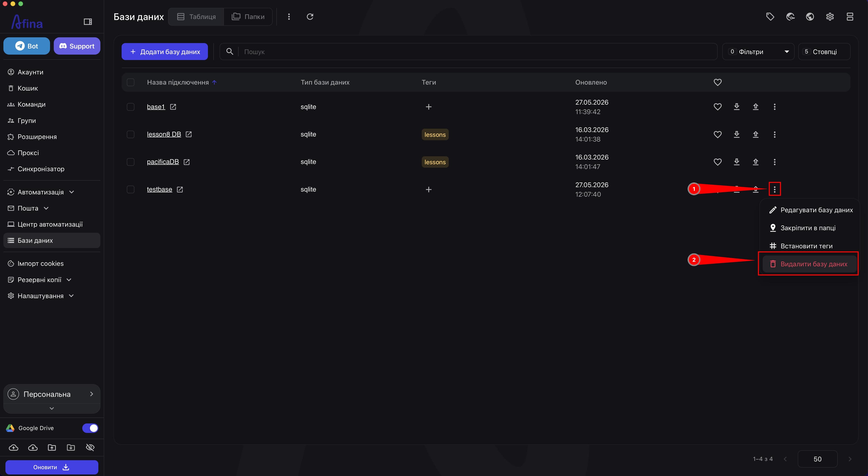Choose Видалити базу даних menu item

click(809, 264)
